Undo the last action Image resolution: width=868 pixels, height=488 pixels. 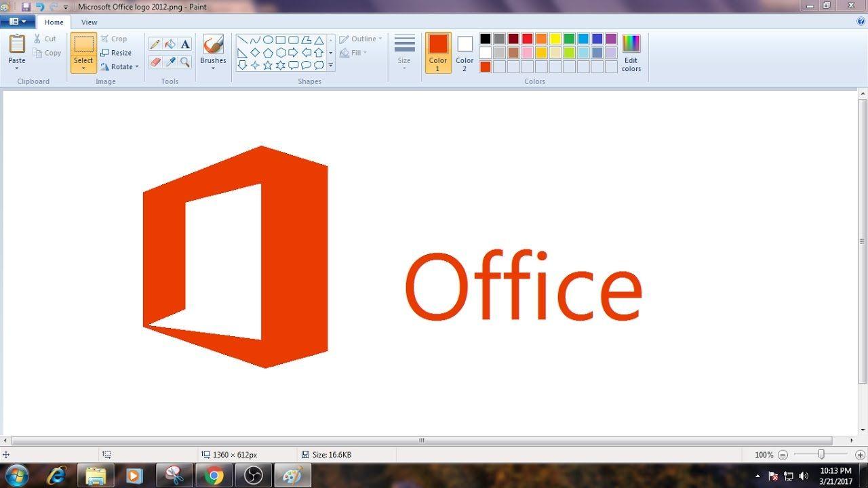pos(40,7)
